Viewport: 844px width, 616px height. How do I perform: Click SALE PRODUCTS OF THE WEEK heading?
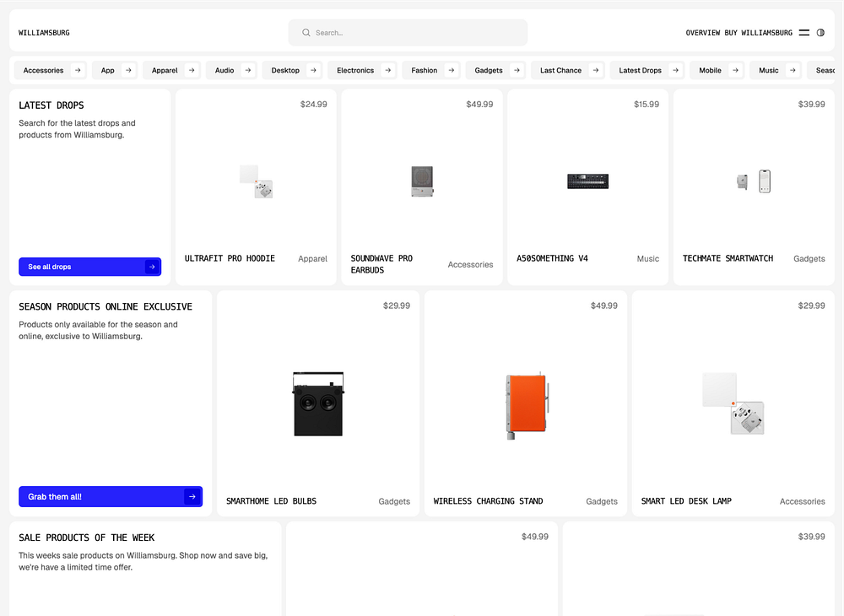click(x=87, y=538)
